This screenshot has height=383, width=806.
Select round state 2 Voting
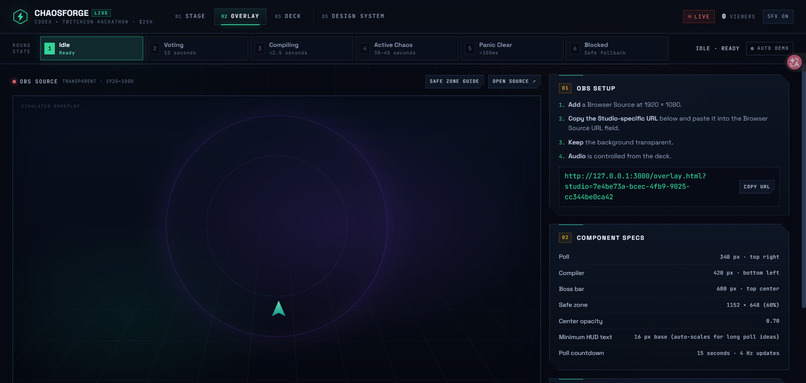click(197, 48)
